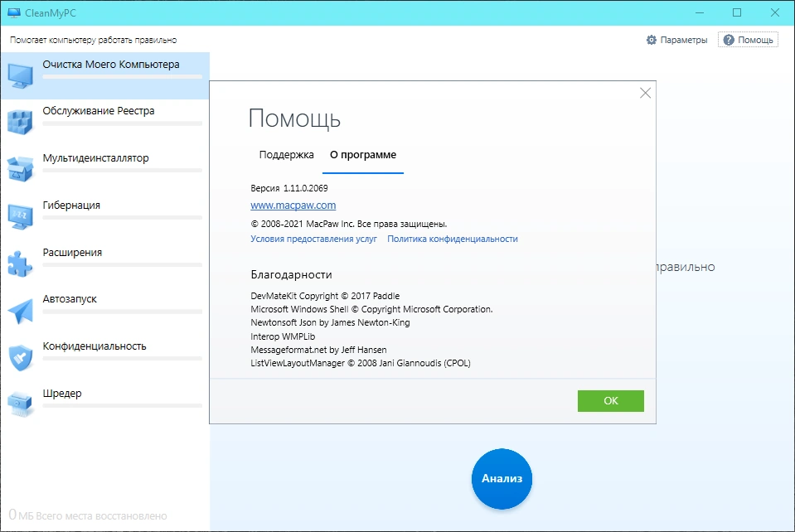Go to Конфиденциальность section
This screenshot has height=532, width=795.
(105, 358)
